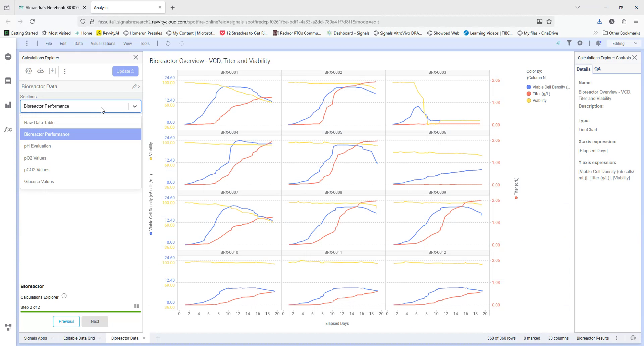Click the pencil edit icon beside Bioreactor Data
This screenshot has height=346, width=644.
tap(134, 86)
